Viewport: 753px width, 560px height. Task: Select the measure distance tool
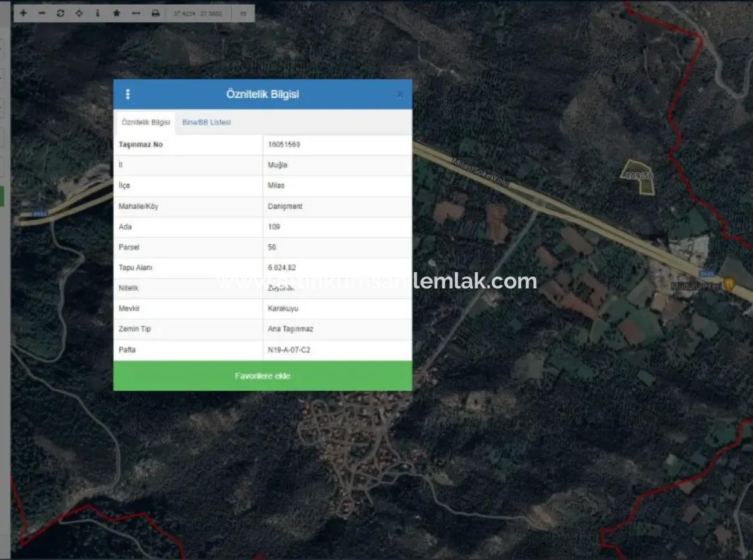point(136,13)
